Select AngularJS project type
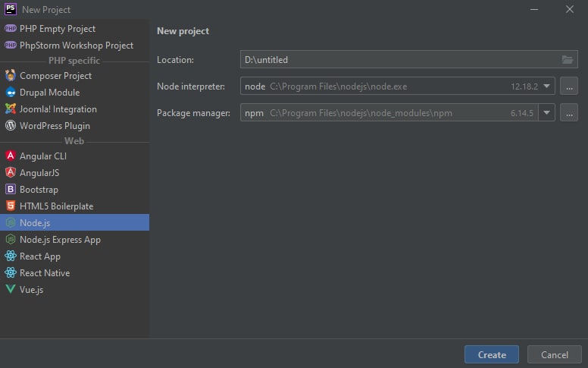 [74, 172]
